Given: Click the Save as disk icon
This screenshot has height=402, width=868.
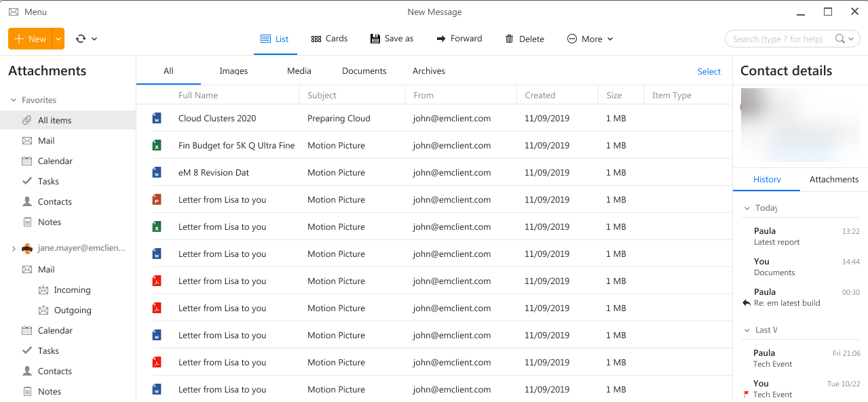Looking at the screenshot, I should pyautogui.click(x=375, y=39).
